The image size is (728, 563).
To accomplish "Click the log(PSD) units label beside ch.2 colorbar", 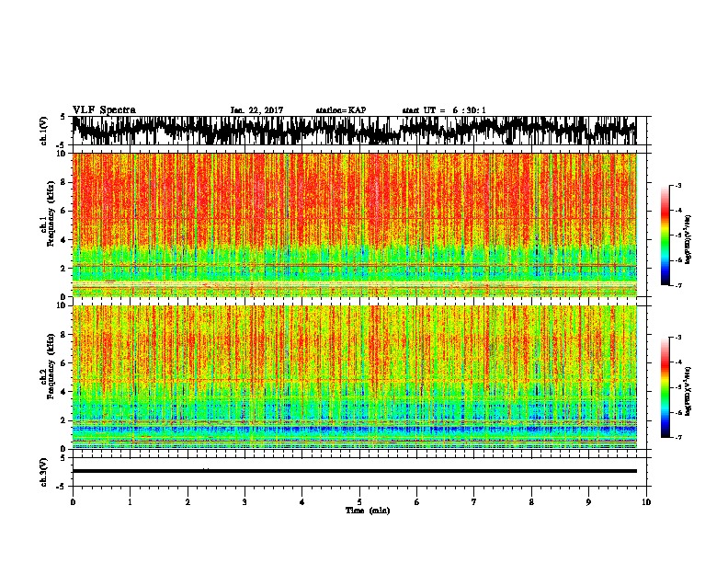I will click(x=688, y=391).
